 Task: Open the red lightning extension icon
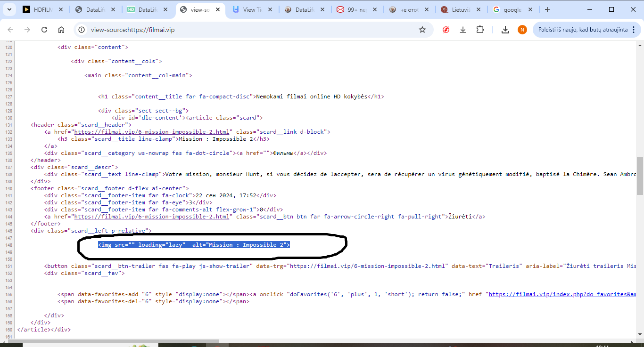(x=446, y=30)
